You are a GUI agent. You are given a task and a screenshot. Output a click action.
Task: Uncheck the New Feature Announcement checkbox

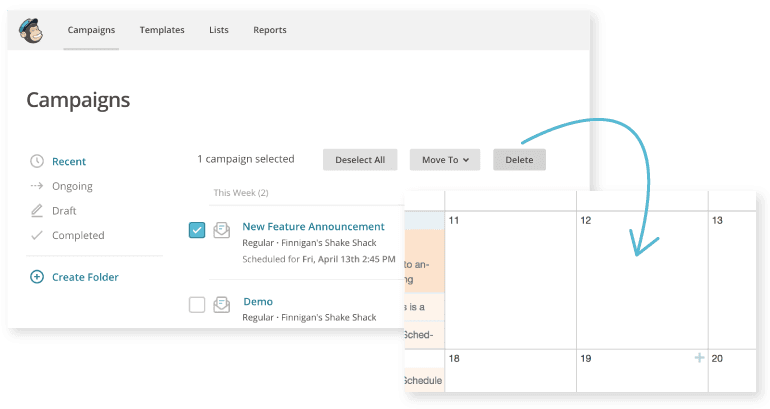(197, 231)
